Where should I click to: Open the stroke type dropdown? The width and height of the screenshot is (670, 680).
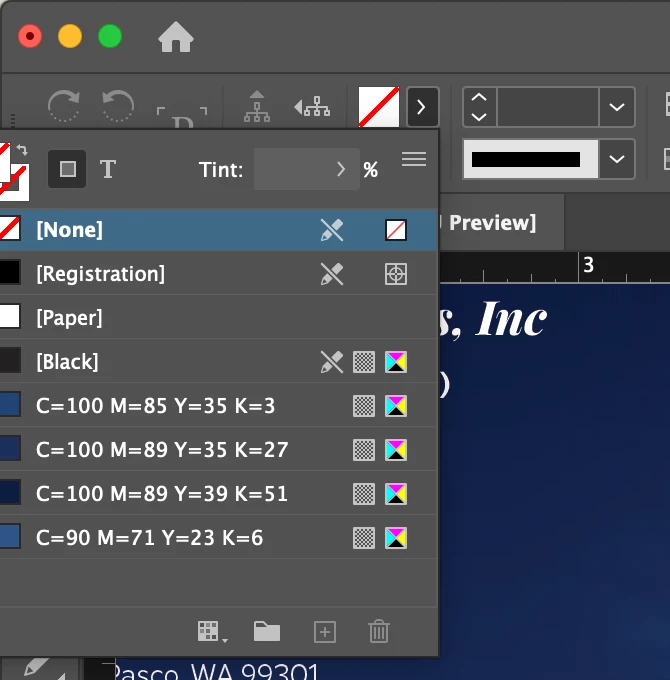click(617, 159)
